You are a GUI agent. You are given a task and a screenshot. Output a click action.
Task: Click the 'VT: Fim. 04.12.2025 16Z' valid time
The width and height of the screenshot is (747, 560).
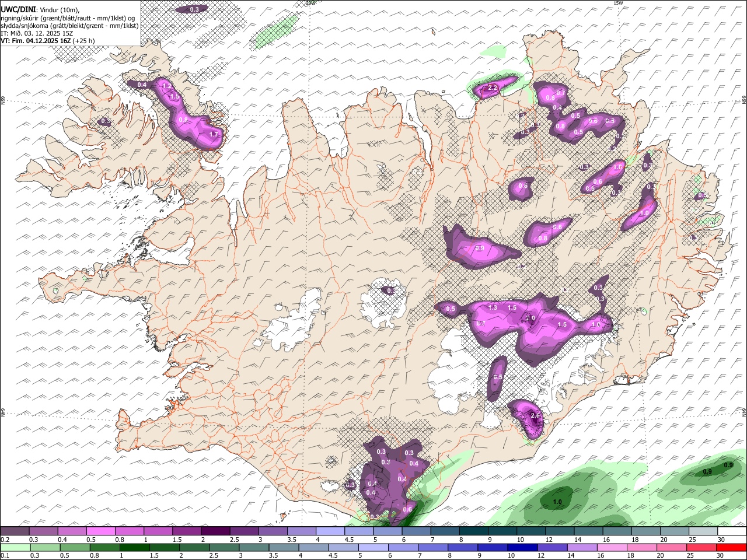point(37,41)
